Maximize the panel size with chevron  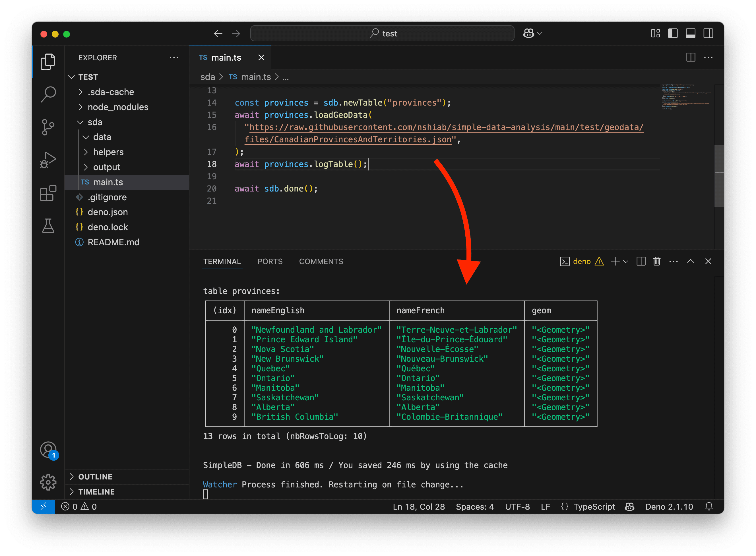coord(690,261)
